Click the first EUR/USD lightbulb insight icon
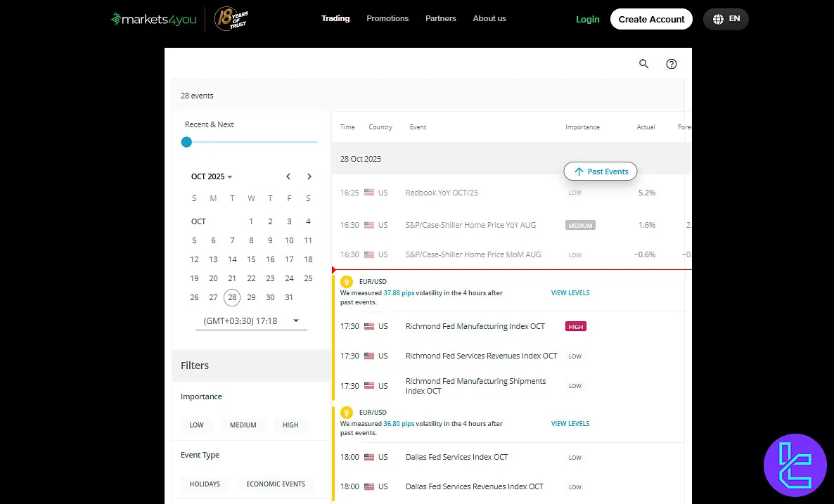 click(346, 282)
